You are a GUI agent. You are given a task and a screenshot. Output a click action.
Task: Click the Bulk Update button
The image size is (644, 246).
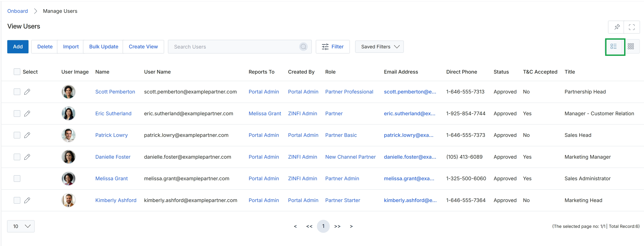103,47
